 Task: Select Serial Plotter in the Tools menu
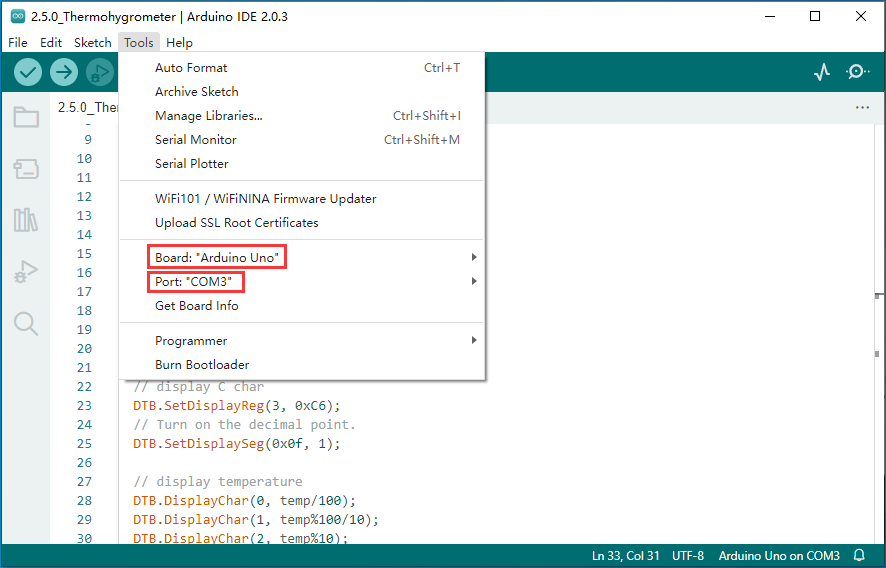[x=302, y=164]
